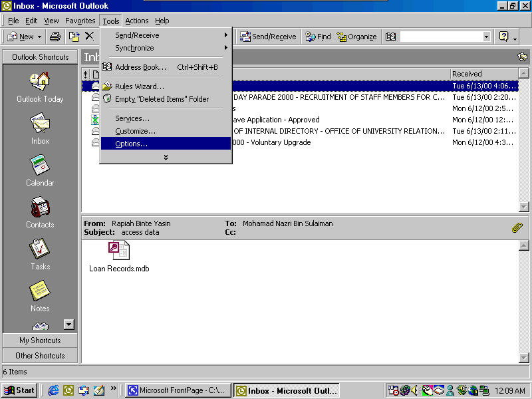Click the paperclip attachment icon

coord(517,227)
